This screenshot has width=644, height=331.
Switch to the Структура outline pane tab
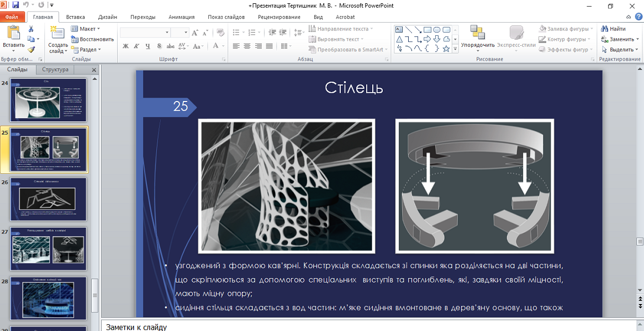tap(55, 70)
